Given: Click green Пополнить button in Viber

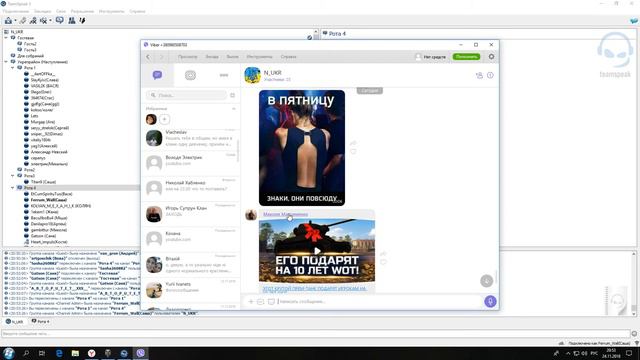Looking at the screenshot, I should click(466, 57).
